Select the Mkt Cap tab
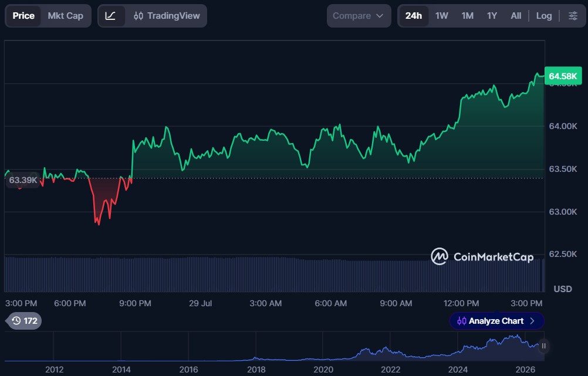Screen dimensions: 588x376 point(65,16)
